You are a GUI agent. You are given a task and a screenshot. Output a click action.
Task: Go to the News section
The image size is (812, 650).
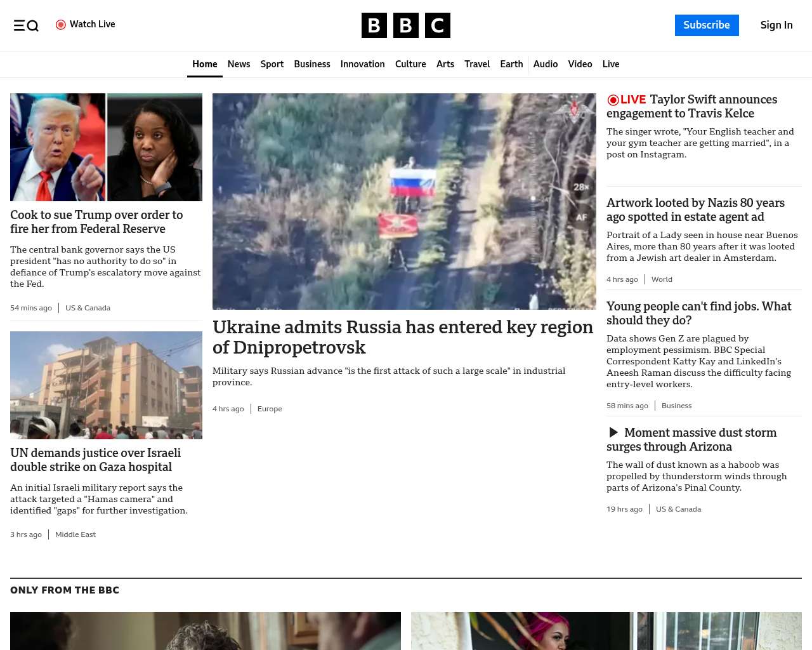tap(239, 64)
